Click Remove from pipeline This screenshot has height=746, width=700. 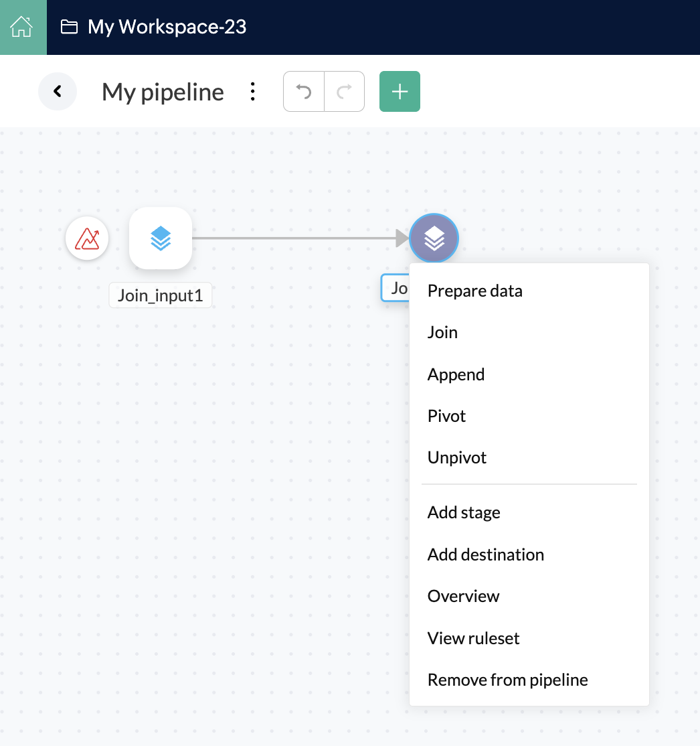click(507, 680)
